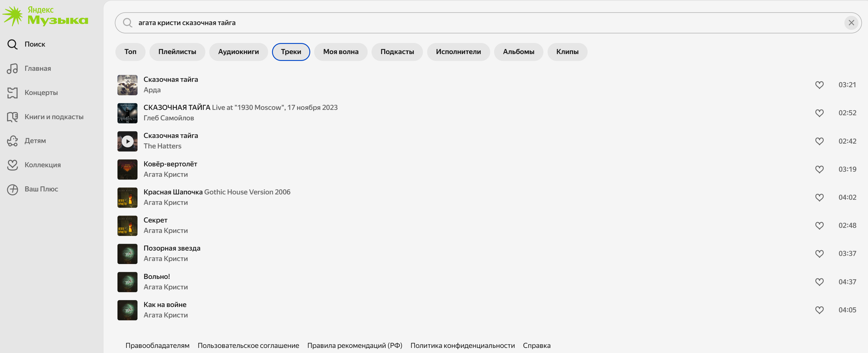Click the Коллекция heart icon
868x353 pixels.
tap(13, 165)
